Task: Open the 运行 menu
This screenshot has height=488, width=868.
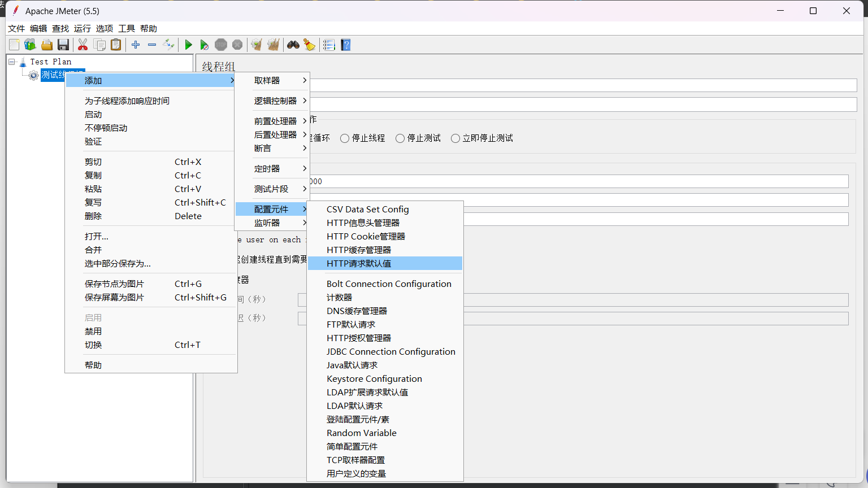Action: pos(83,29)
